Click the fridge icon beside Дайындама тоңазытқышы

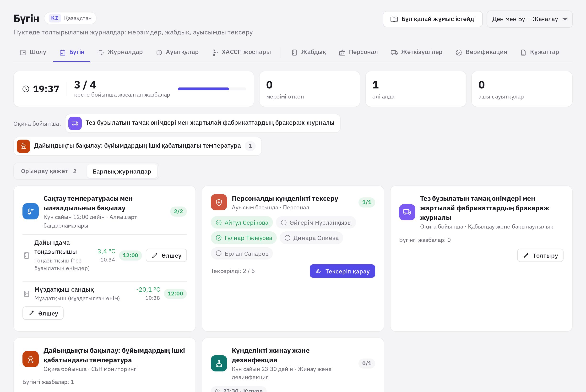coord(27,256)
